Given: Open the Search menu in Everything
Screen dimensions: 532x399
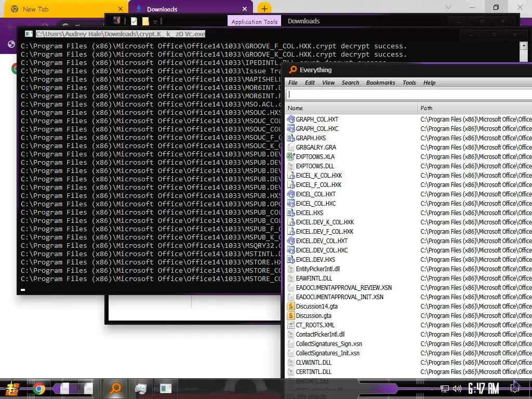Looking at the screenshot, I should [x=350, y=83].
